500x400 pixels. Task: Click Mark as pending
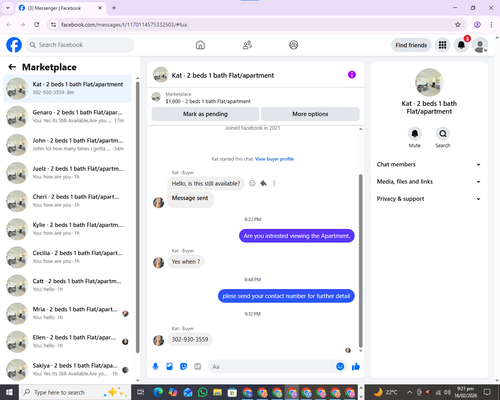[x=205, y=114]
